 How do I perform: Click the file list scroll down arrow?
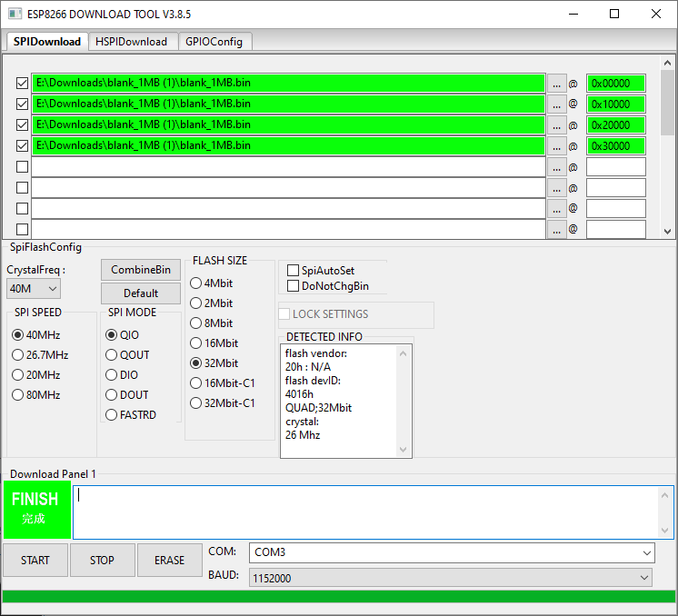(667, 232)
